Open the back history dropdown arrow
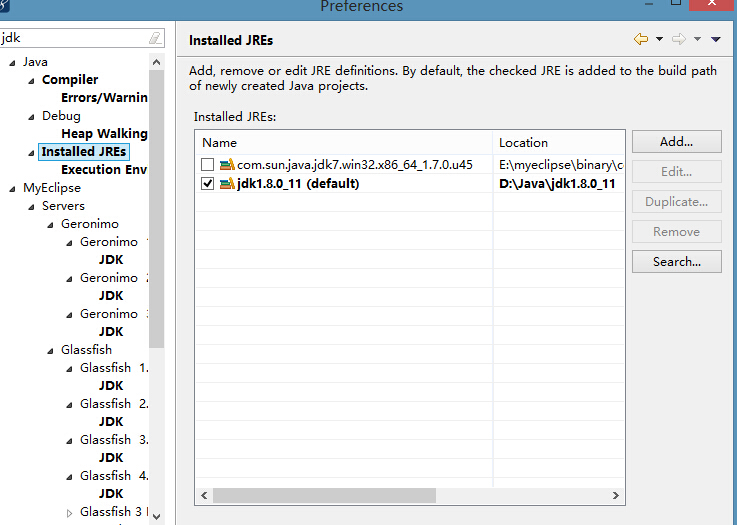The width and height of the screenshot is (737, 525). [659, 39]
